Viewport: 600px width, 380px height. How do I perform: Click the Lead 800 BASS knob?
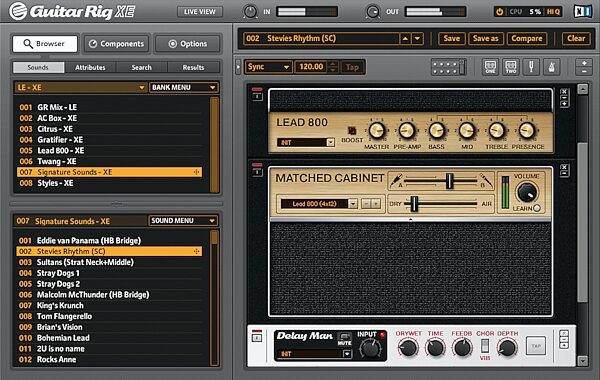click(x=437, y=130)
